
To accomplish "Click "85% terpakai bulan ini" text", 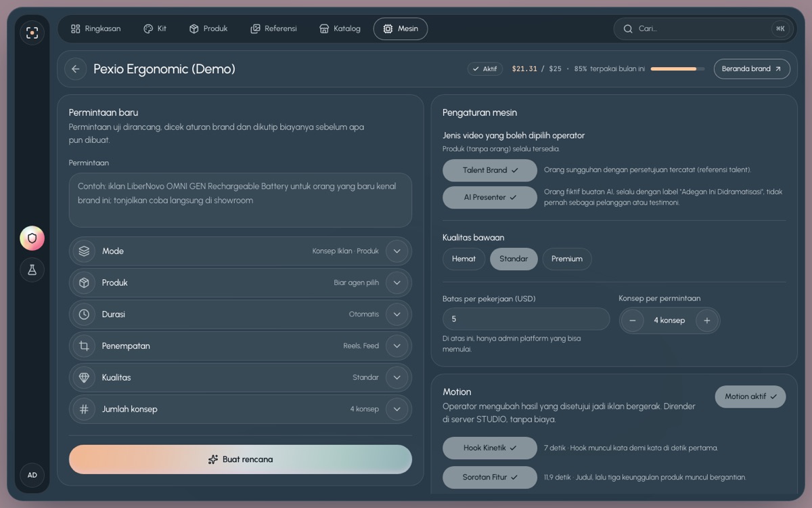I will [609, 69].
